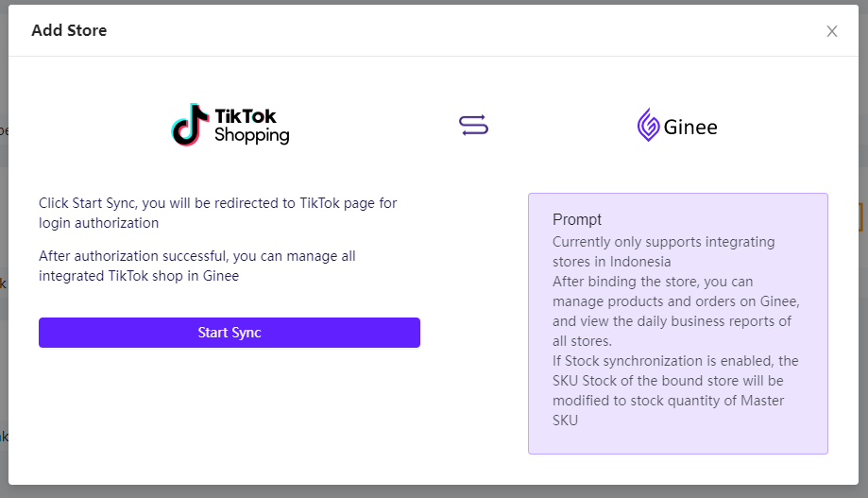Click the Ginee brand name text
This screenshot has height=498, width=868.
pos(690,128)
